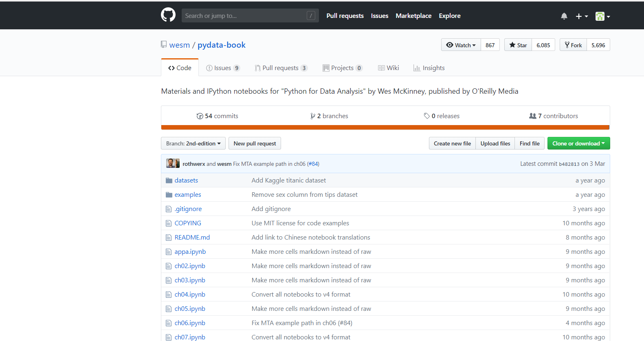View the 7 contributors
644x341 pixels.
click(554, 116)
